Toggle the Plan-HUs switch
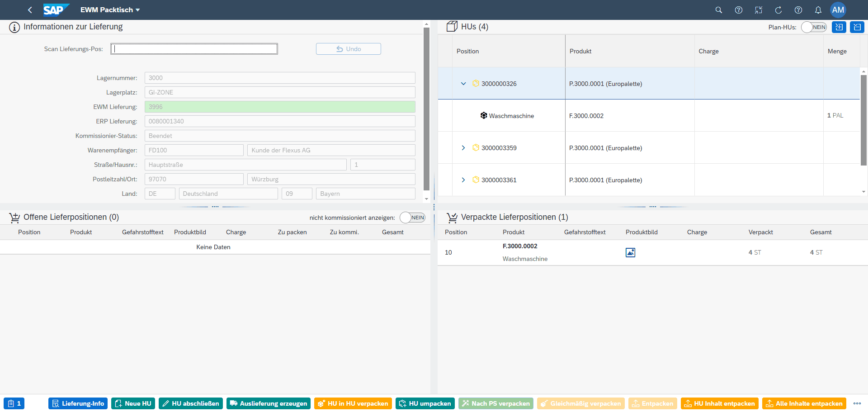868x412 pixels. tap(813, 27)
